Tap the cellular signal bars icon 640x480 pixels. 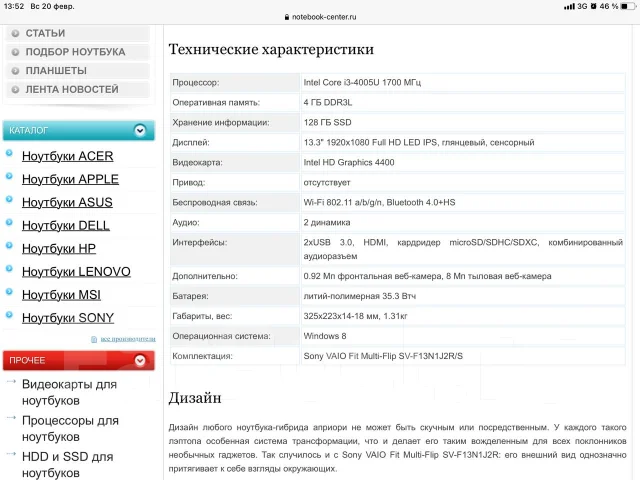[x=569, y=7]
